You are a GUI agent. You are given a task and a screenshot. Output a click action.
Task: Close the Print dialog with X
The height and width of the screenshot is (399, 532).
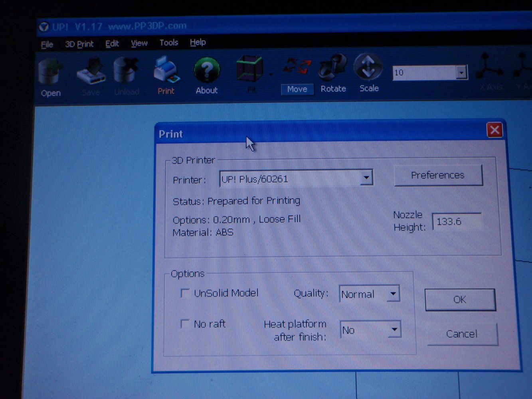click(x=494, y=130)
